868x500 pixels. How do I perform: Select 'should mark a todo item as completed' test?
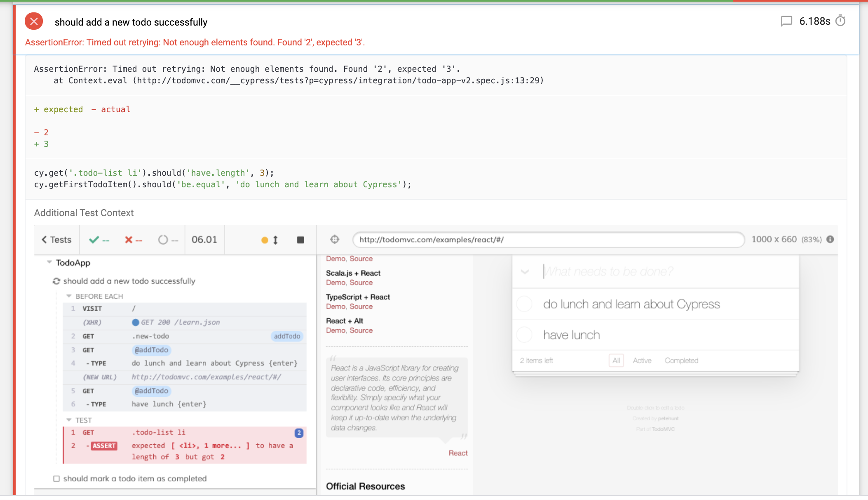[x=134, y=479]
